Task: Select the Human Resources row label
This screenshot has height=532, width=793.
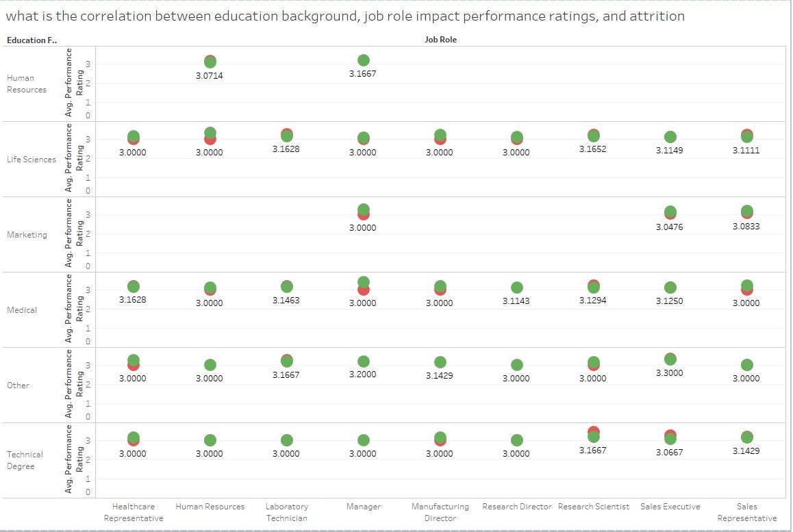Action: 25,84
